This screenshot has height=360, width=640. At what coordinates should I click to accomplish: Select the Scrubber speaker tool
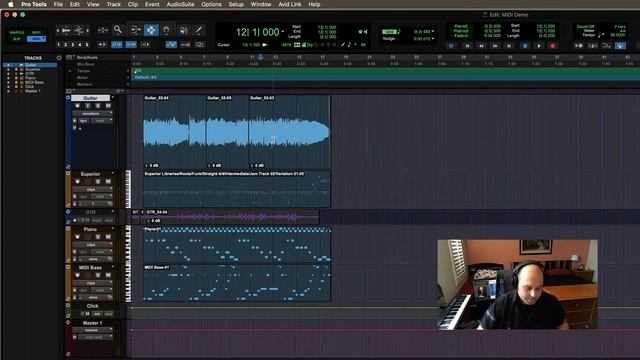(x=183, y=30)
